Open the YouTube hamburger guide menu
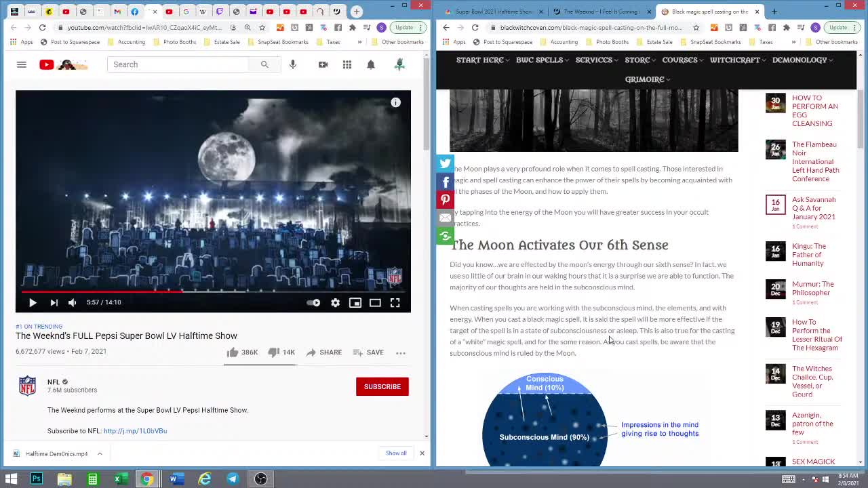The width and height of the screenshot is (868, 488). tap(22, 64)
